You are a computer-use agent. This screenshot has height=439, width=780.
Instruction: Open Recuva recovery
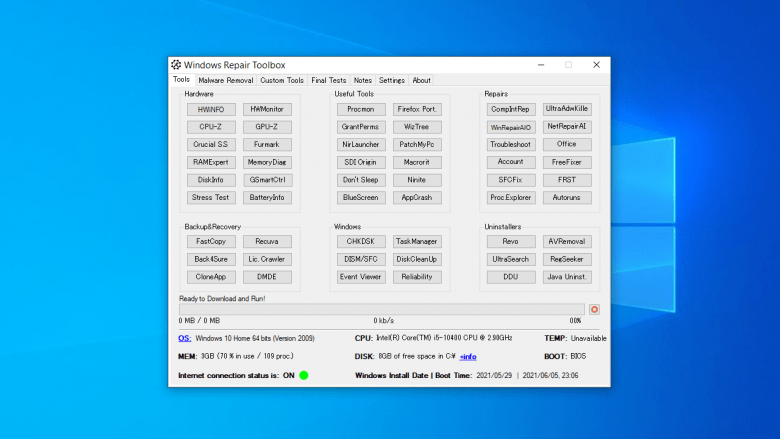267,242
